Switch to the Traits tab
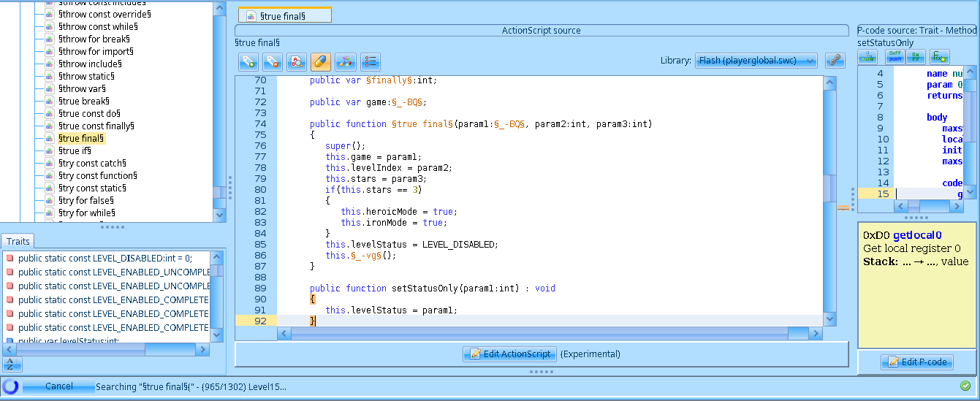 tap(18, 240)
